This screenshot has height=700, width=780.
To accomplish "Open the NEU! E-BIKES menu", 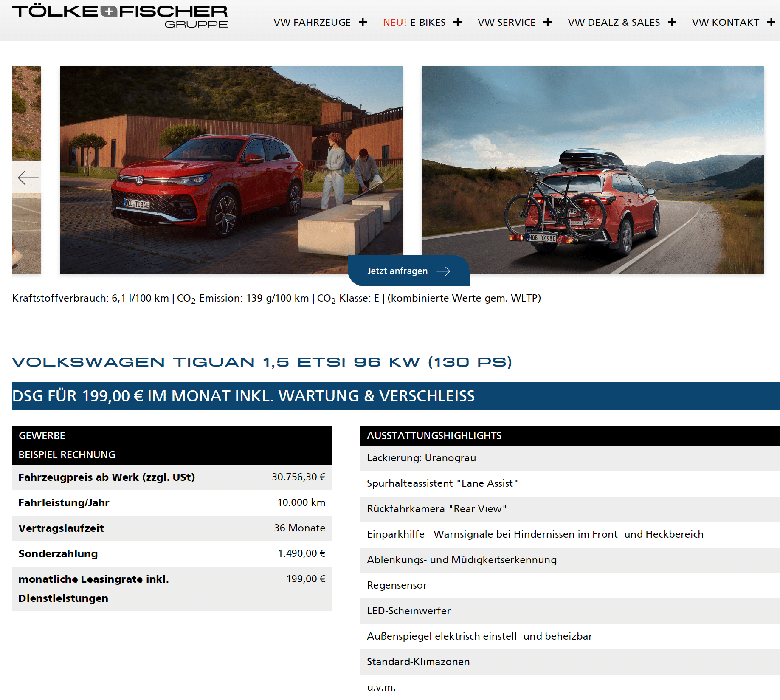I will (x=414, y=23).
